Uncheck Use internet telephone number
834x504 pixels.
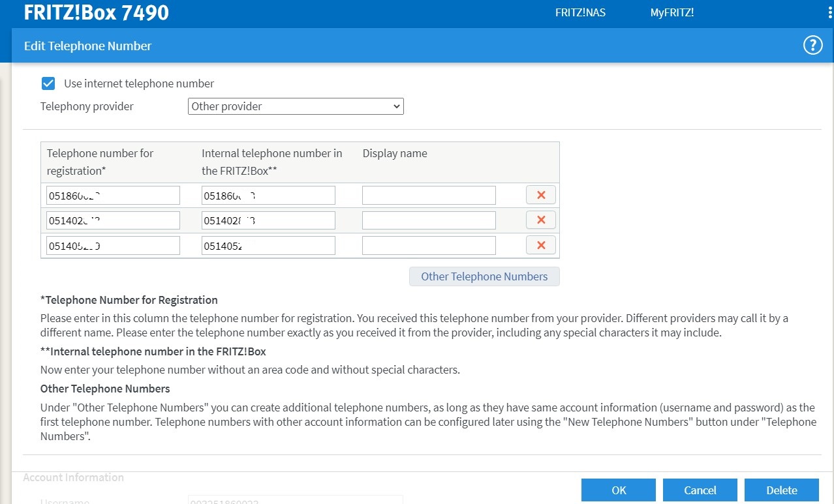48,83
